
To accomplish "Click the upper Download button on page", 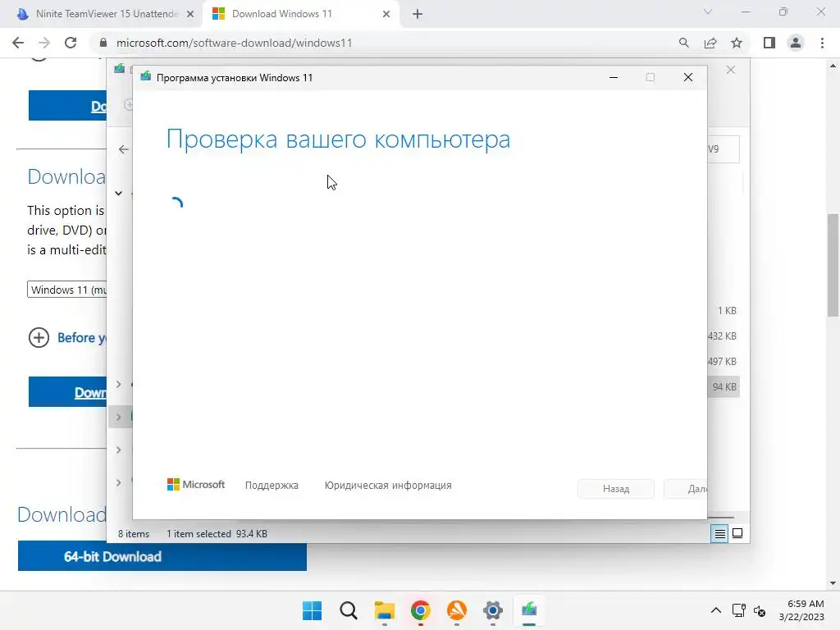I will coord(67,106).
